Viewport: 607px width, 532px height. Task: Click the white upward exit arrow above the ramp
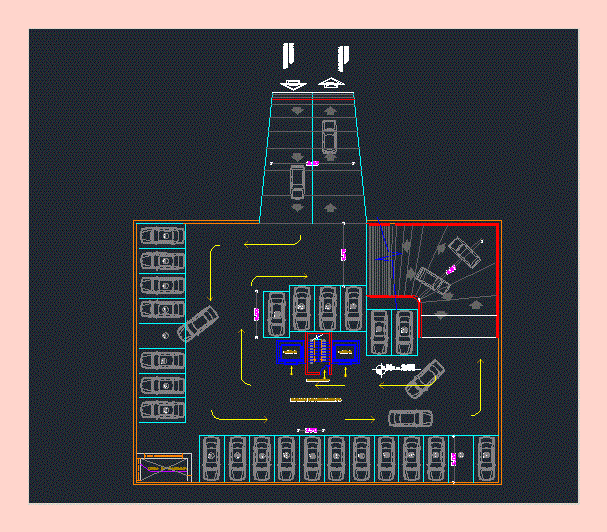[331, 83]
